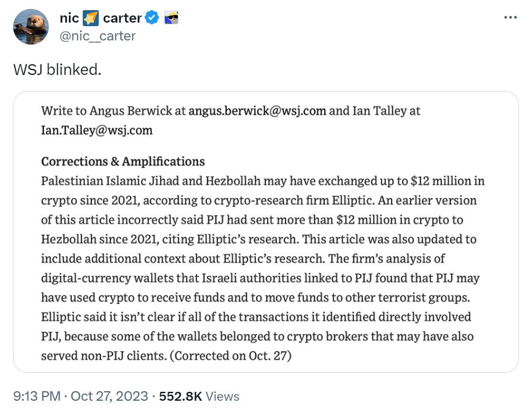Click the Ian.Talley@wsj.com email address

[x=96, y=130]
